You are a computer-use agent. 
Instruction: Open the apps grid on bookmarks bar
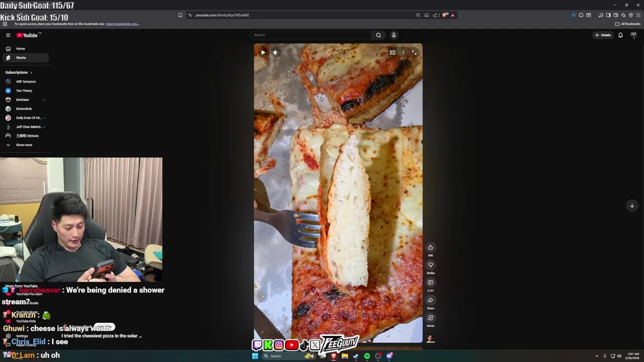(5, 24)
